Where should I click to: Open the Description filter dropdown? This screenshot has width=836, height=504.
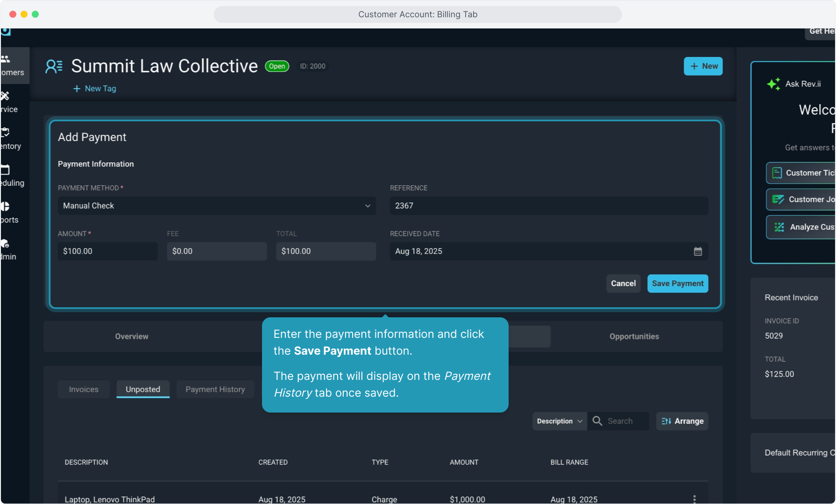(560, 421)
